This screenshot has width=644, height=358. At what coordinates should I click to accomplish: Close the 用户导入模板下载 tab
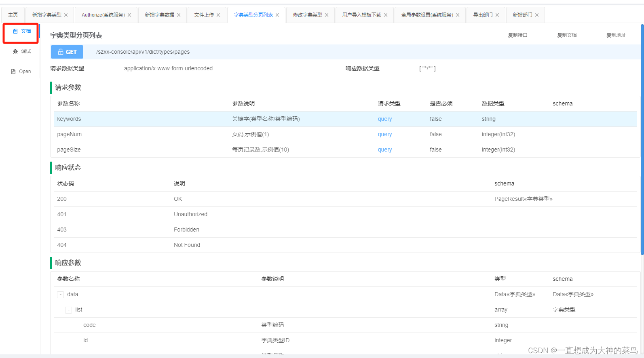click(x=386, y=15)
